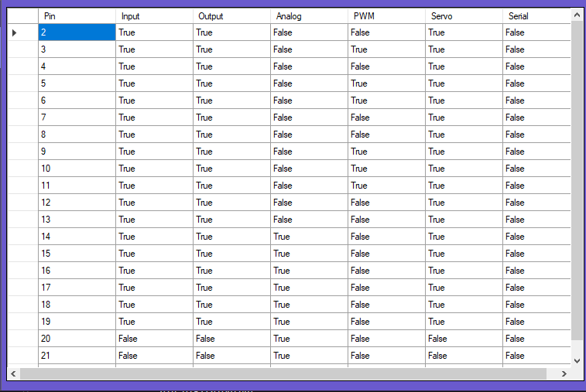Click Servo value True in pin 2 row
Image resolution: width=586 pixels, height=392 pixels.
(x=464, y=32)
